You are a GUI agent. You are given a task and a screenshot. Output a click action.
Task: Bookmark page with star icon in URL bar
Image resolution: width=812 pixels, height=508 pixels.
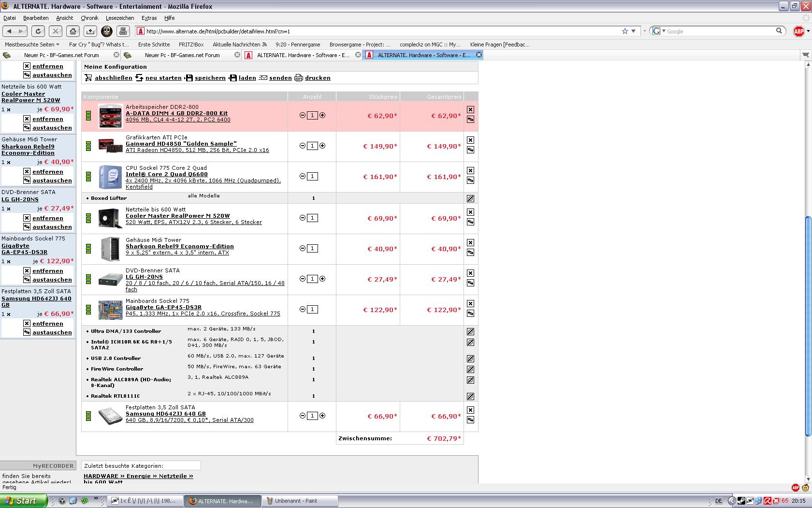point(625,31)
